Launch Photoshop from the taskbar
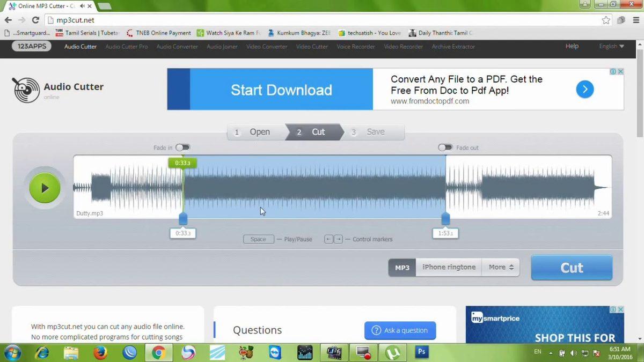The height and width of the screenshot is (362, 644). point(421,352)
